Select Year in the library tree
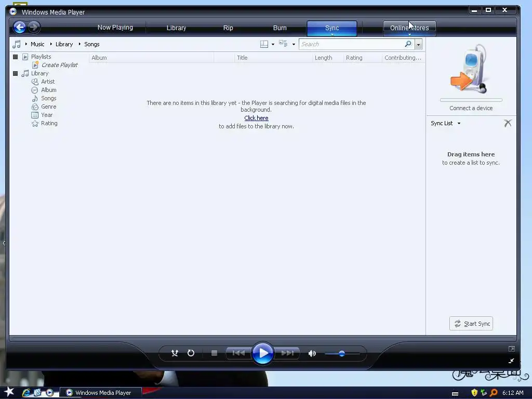Viewport: 532px width, 399px height. coord(46,115)
